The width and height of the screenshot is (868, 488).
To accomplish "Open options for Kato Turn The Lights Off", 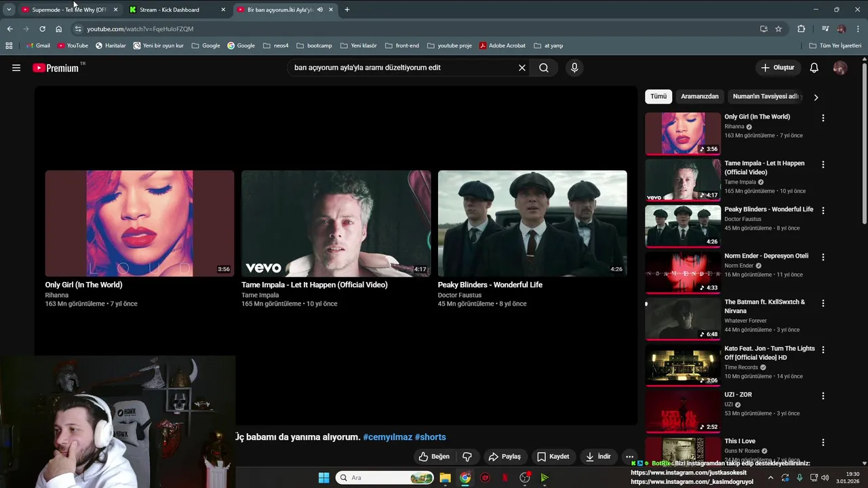I will click(x=823, y=350).
